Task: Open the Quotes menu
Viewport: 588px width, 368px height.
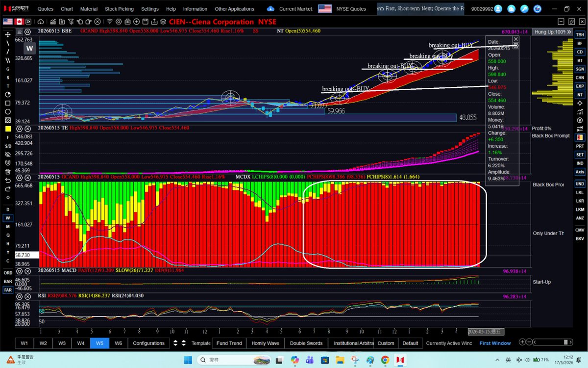Action: pyautogui.click(x=46, y=9)
